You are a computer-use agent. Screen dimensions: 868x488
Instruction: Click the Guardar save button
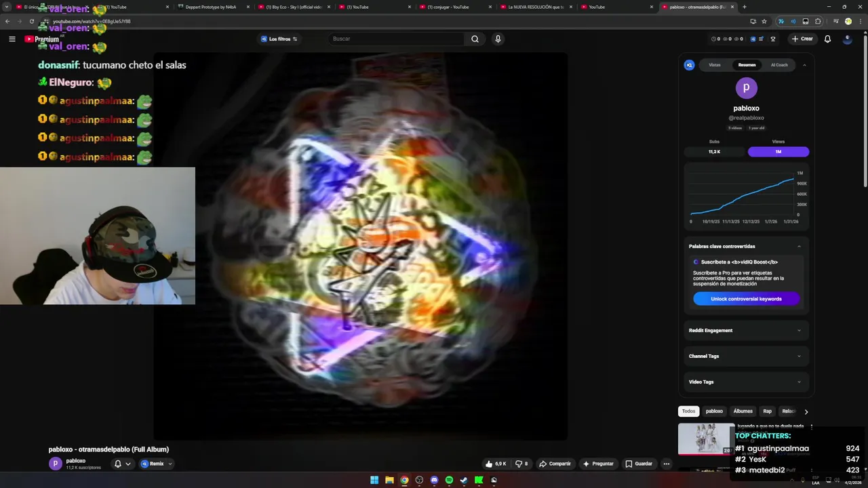(639, 464)
